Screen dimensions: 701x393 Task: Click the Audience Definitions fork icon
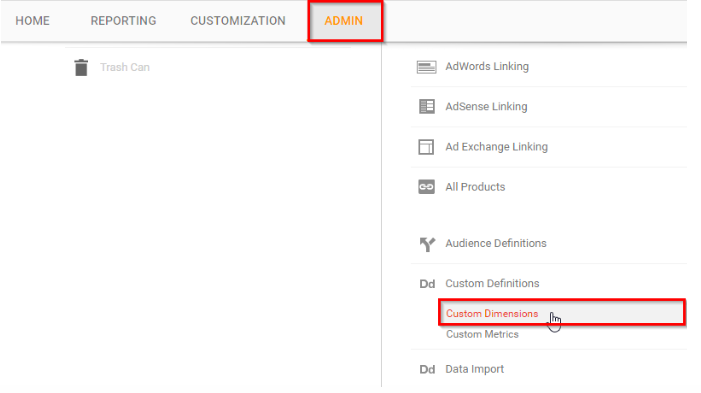(427, 244)
